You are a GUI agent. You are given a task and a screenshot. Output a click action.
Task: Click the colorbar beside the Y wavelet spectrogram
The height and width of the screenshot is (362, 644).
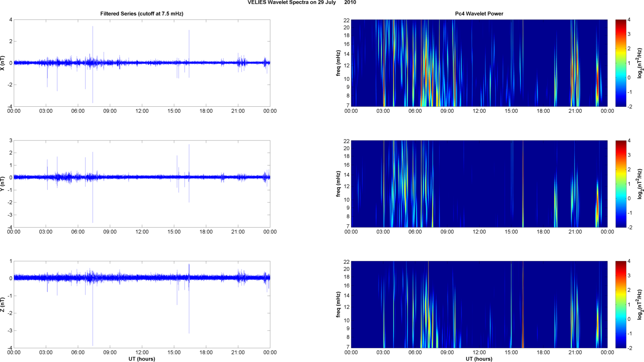coord(621,184)
